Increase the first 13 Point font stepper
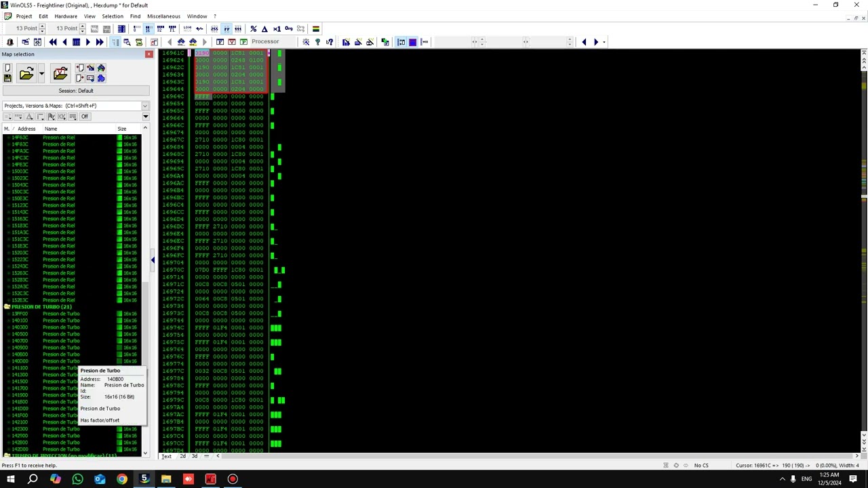Screen dimensions: 868x488 pos(42,26)
